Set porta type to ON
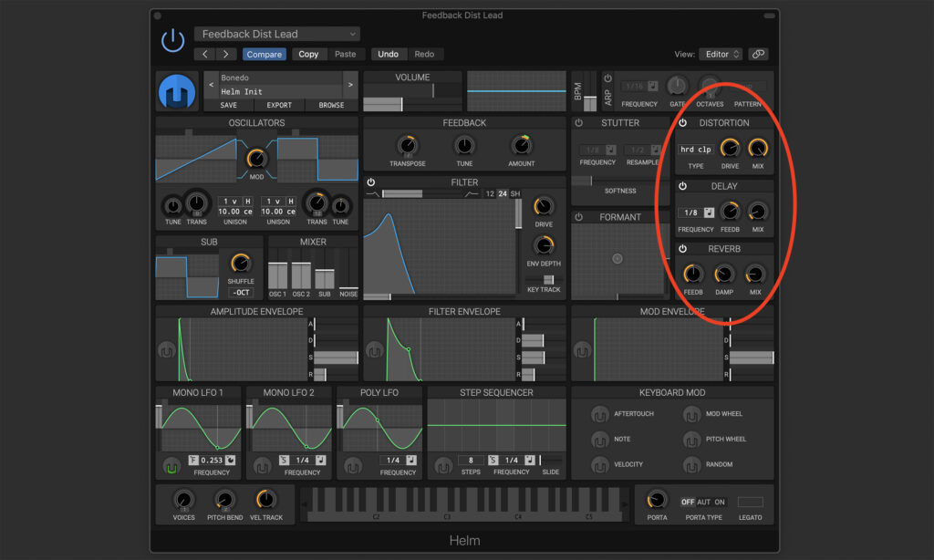 coord(720,503)
